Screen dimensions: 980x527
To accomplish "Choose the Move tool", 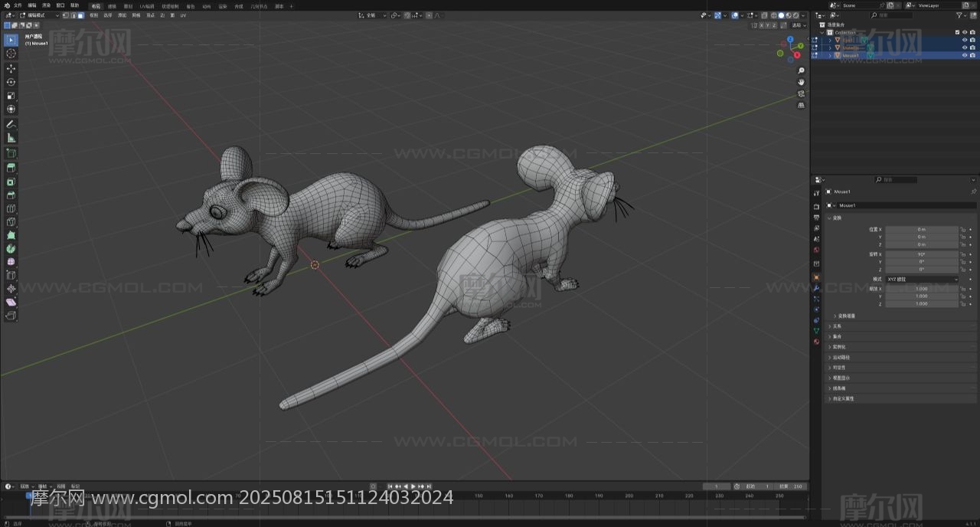I will (x=11, y=68).
